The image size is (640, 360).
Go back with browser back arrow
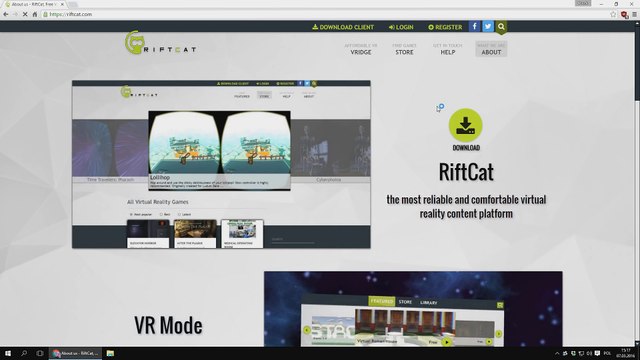[x=6, y=14]
